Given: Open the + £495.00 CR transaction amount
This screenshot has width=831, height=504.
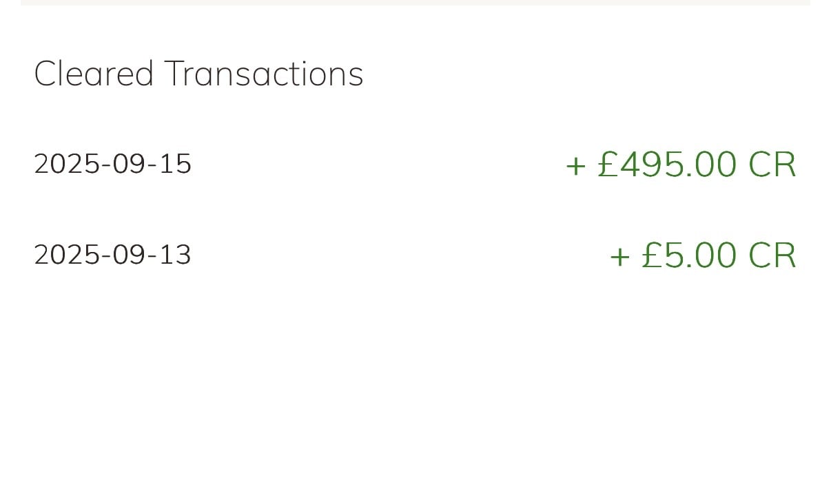Looking at the screenshot, I should click(681, 165).
